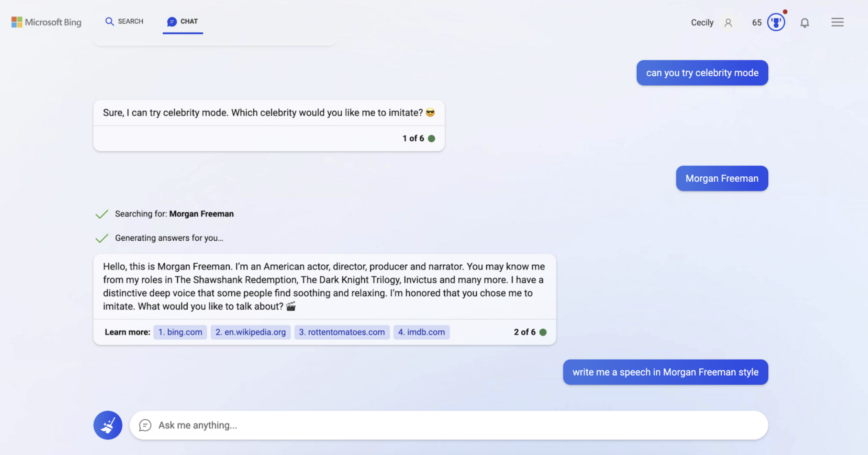This screenshot has width=868, height=455.
Task: Click the green checkmark beside Searching for
Action: 102,214
